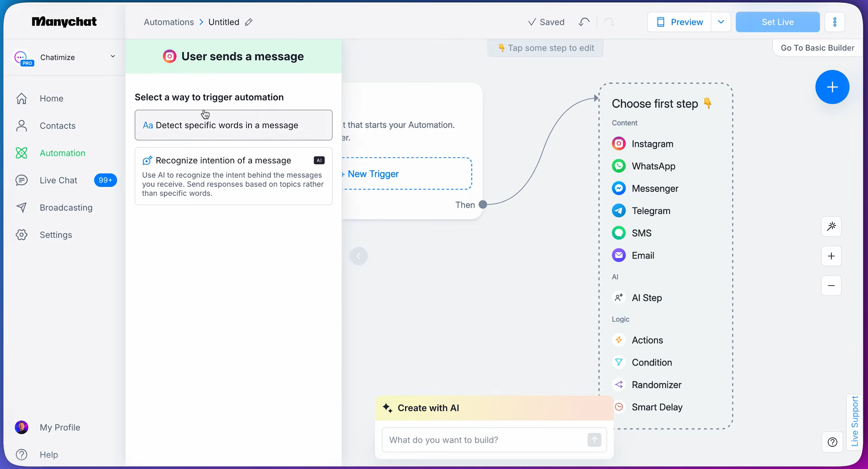Zoom in the canvas with plus icon
Image resolution: width=868 pixels, height=469 pixels.
(831, 256)
